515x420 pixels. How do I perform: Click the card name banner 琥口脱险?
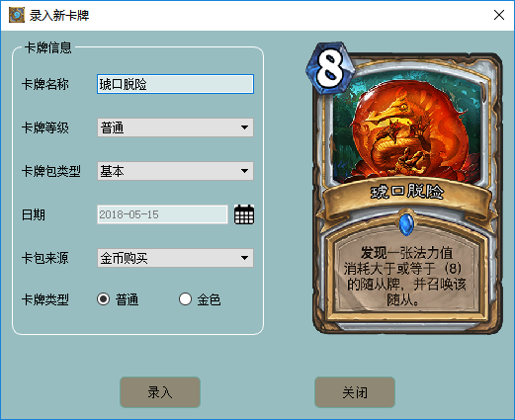pyautogui.click(x=407, y=192)
